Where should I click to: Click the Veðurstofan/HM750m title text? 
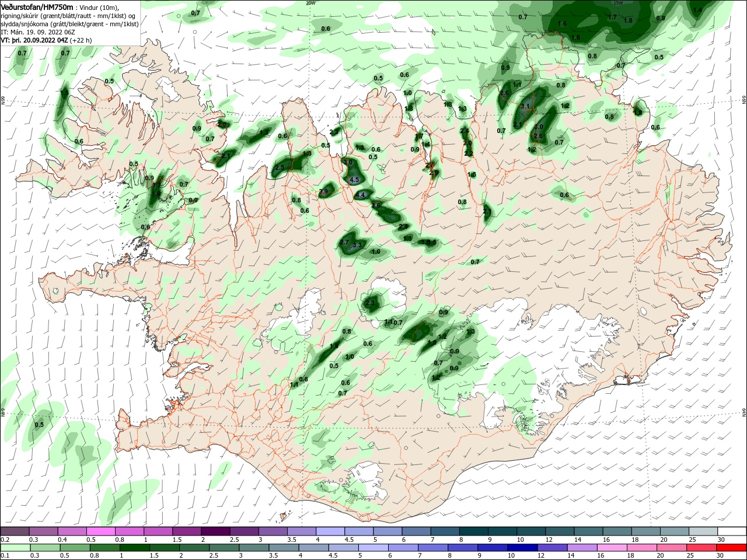[x=37, y=6]
